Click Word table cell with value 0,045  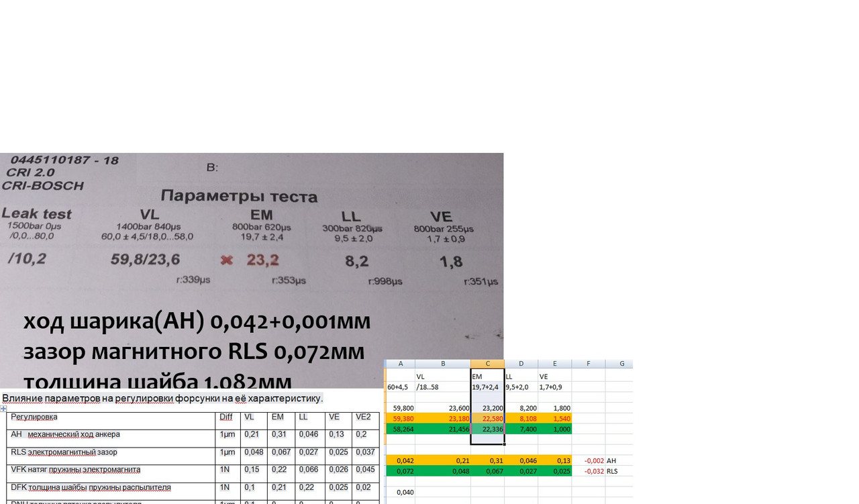point(366,474)
